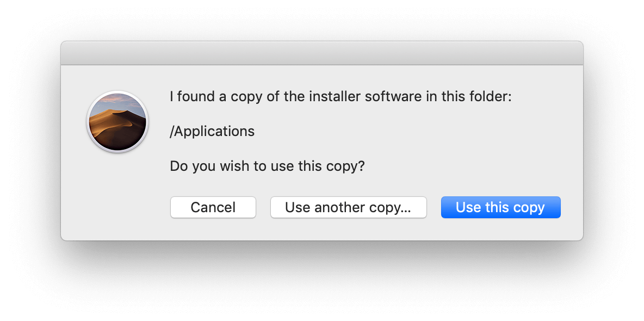Viewport: 644px width, 321px height.
Task: Click the /Applications folder path text
Action: pyautogui.click(x=212, y=131)
